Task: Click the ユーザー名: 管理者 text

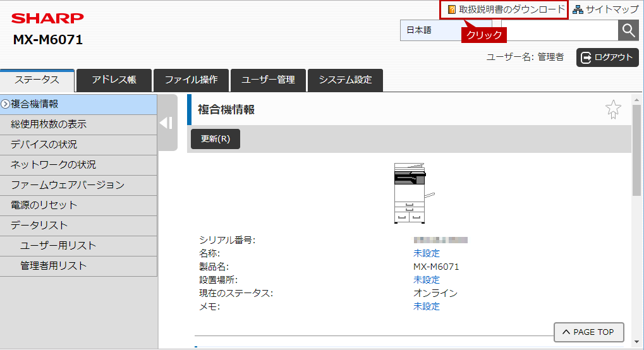Action: (525, 57)
